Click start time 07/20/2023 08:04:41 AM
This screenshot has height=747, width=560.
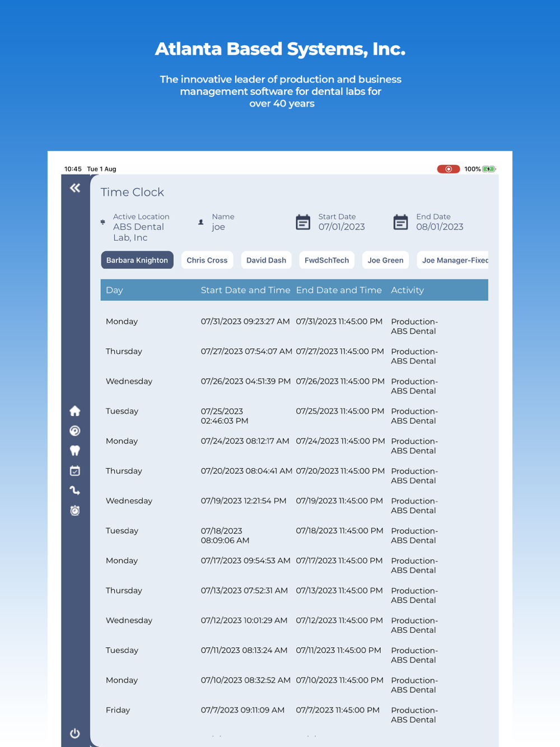click(x=246, y=471)
